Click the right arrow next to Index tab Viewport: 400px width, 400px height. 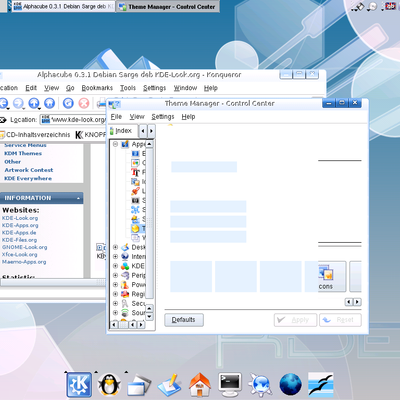[151, 131]
